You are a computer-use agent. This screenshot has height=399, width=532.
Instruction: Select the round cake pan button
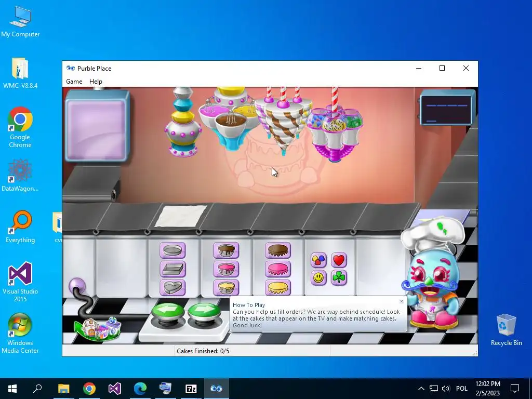click(172, 251)
